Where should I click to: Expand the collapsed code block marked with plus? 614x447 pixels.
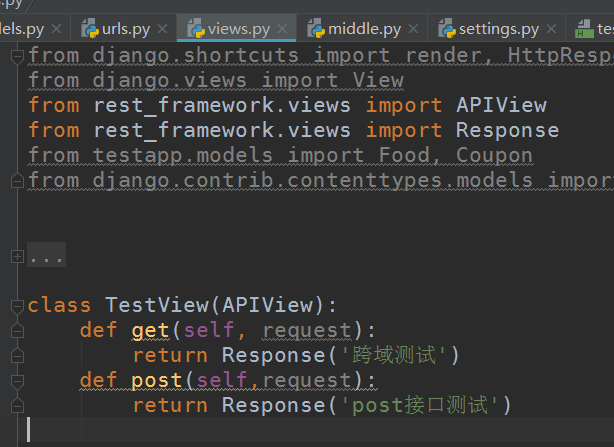pyautogui.click(x=15, y=256)
